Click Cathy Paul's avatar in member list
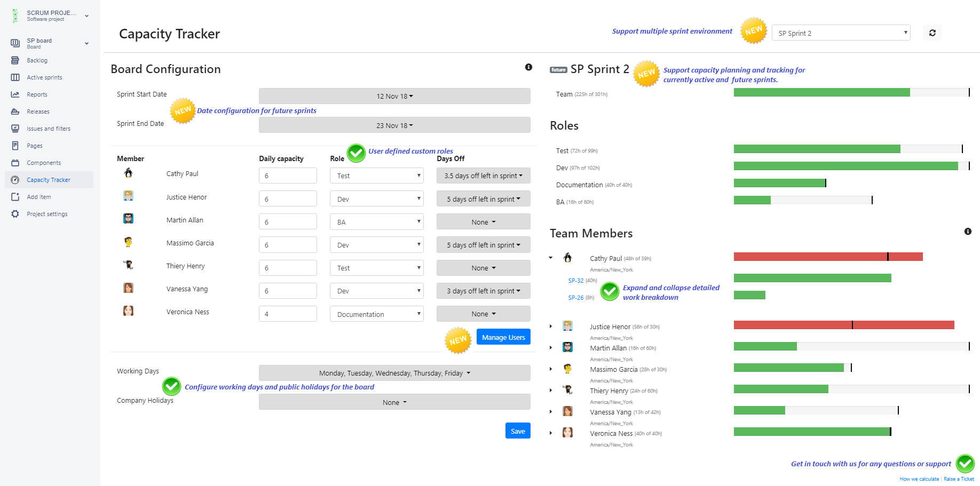The image size is (980, 486). coord(128,173)
